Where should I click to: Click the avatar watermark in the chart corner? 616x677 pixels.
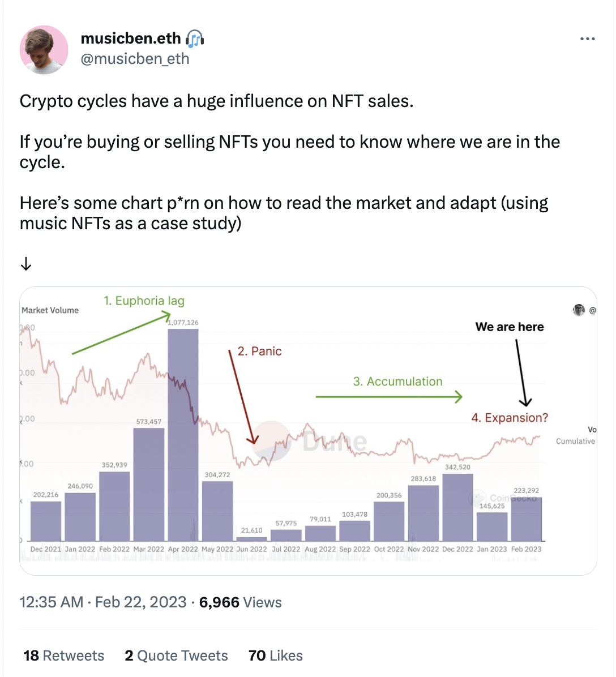[x=579, y=310]
